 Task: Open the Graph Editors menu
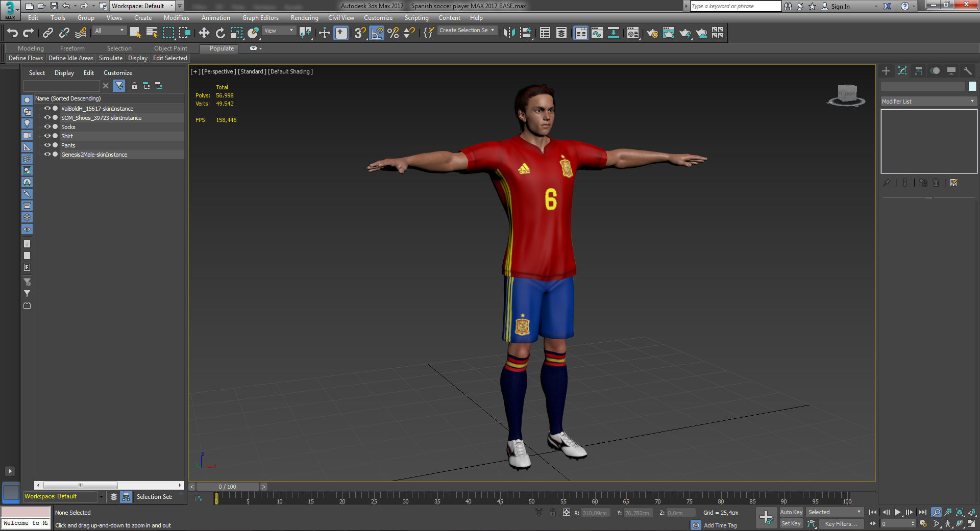(260, 18)
